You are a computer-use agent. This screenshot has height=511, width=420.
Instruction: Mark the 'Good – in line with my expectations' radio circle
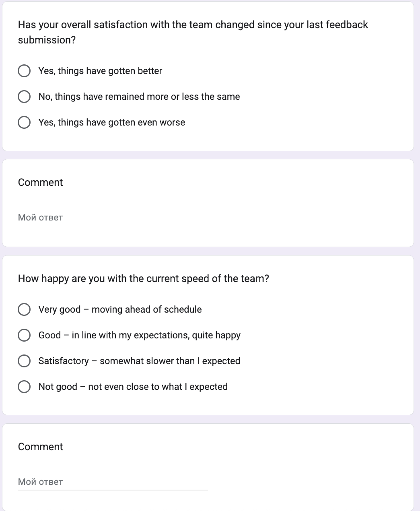(x=24, y=335)
